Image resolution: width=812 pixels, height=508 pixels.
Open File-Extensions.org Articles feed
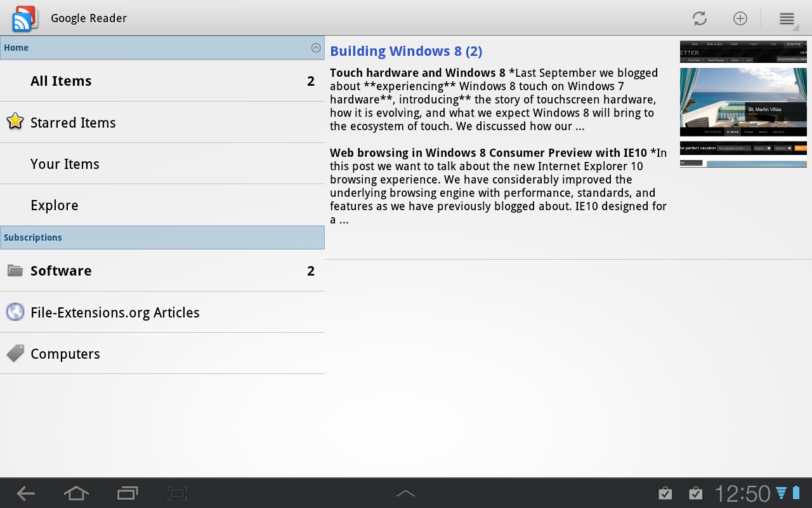point(162,312)
